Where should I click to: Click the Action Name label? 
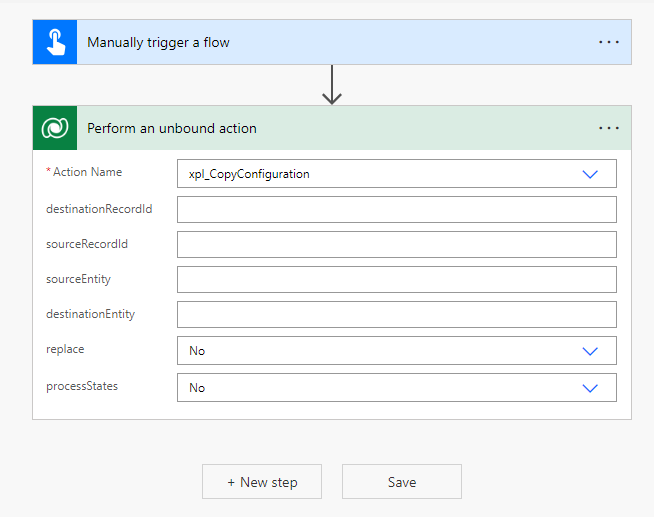(88, 172)
